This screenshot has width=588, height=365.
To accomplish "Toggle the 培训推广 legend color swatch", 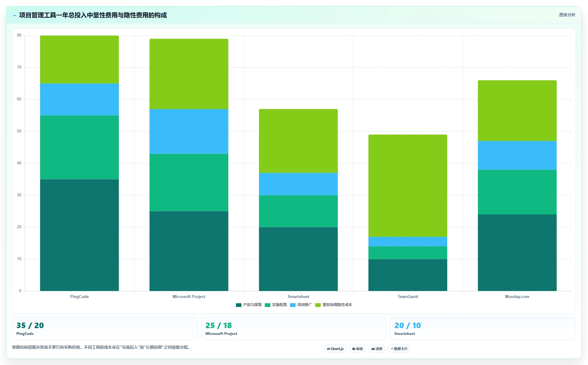I will (x=293, y=305).
